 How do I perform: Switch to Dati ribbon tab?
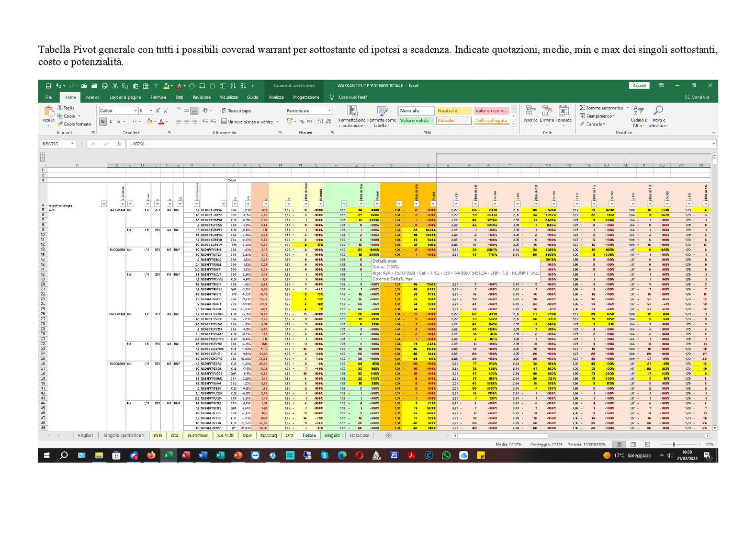(179, 97)
